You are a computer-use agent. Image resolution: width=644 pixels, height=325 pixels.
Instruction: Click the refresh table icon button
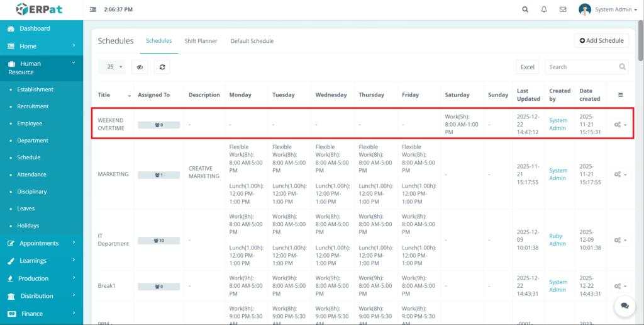162,67
